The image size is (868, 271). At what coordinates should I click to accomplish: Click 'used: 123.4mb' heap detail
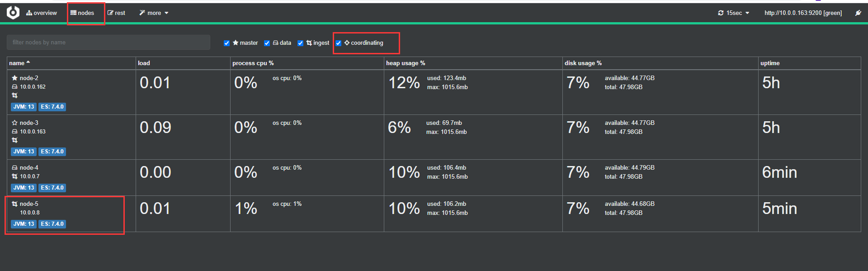(x=447, y=78)
